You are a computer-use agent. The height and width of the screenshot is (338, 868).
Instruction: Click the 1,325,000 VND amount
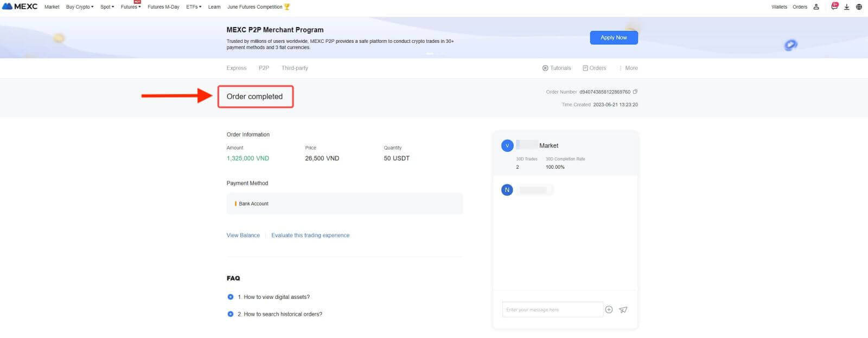coord(248,158)
